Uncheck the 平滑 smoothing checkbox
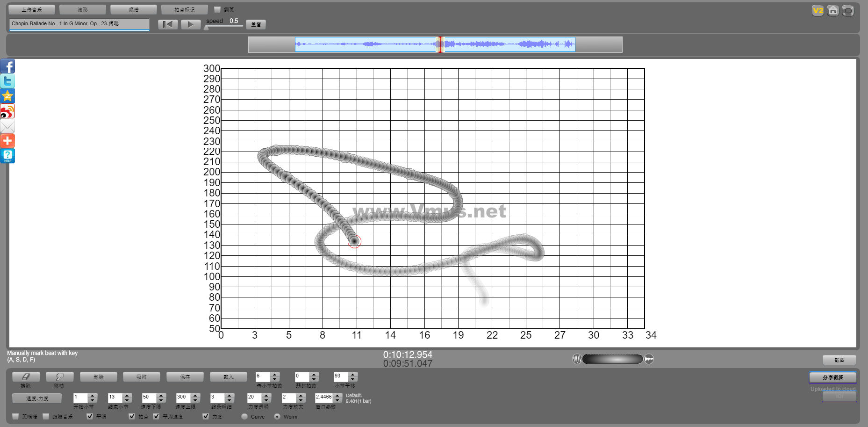 click(x=90, y=416)
